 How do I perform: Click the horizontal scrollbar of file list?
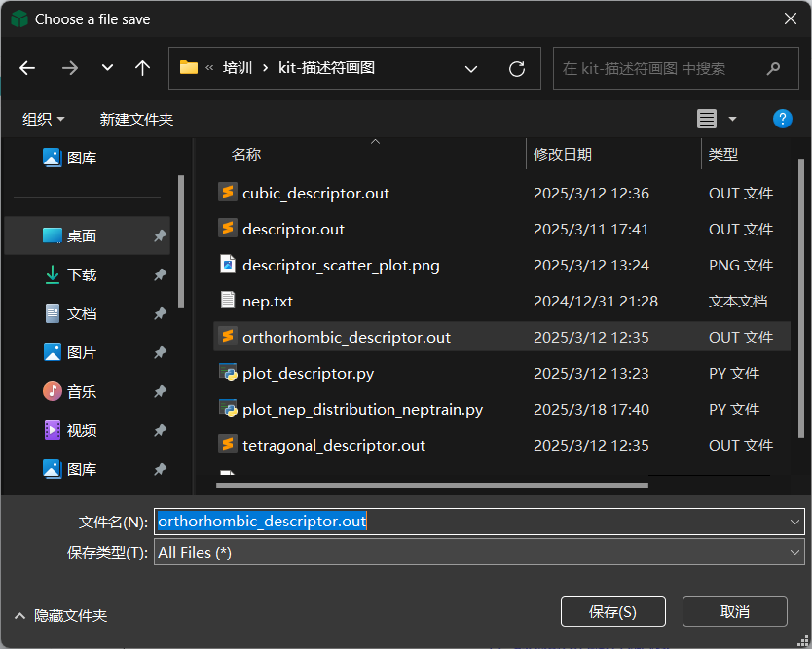pos(432,486)
